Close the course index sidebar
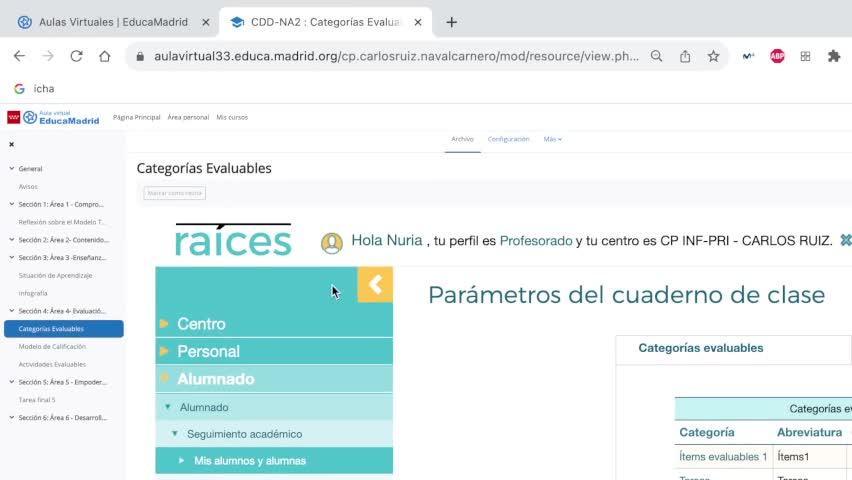852x480 pixels. point(11,145)
